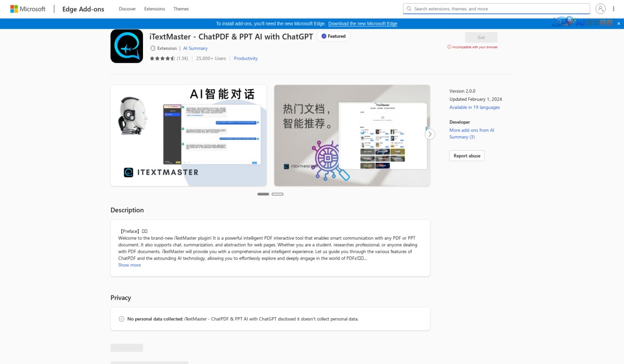Open the AI Summary developer link
This screenshot has width=624, height=364.
pos(196,48)
